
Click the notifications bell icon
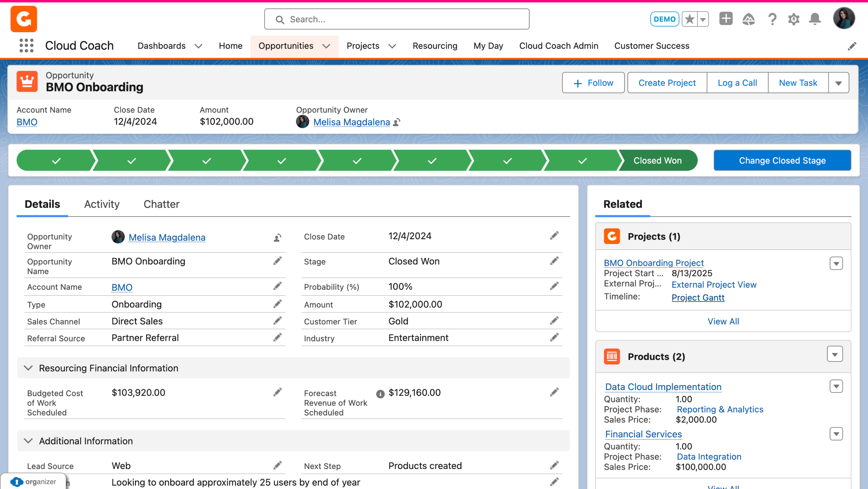tap(815, 19)
